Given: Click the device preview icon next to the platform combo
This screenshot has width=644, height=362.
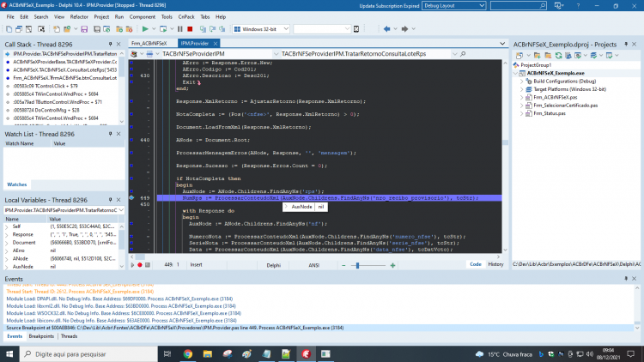Looking at the screenshot, I should (356, 29).
